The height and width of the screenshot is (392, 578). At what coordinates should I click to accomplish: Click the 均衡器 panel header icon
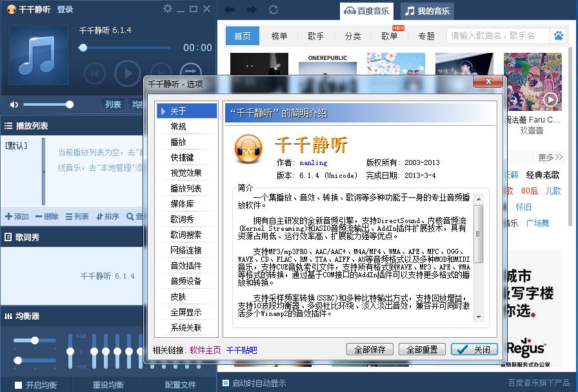pos(8,316)
